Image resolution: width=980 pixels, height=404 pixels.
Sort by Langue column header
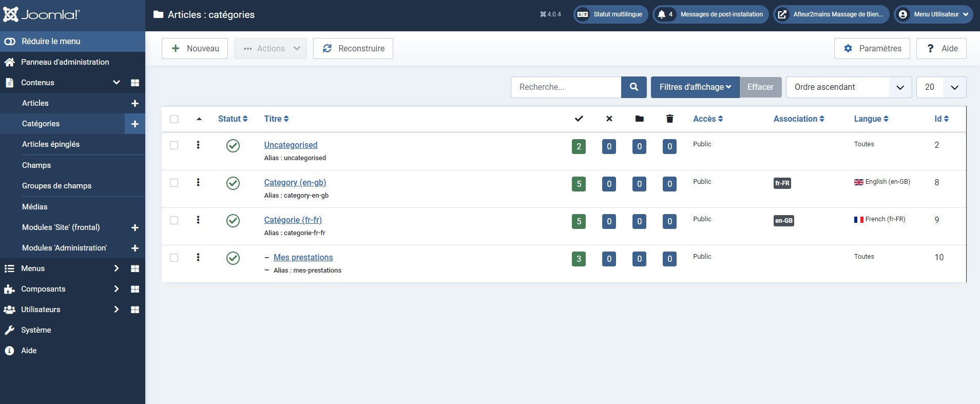871,119
